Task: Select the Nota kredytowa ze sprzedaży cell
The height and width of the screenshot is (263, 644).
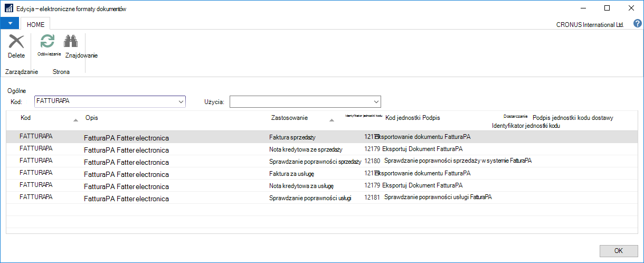Action: click(306, 149)
